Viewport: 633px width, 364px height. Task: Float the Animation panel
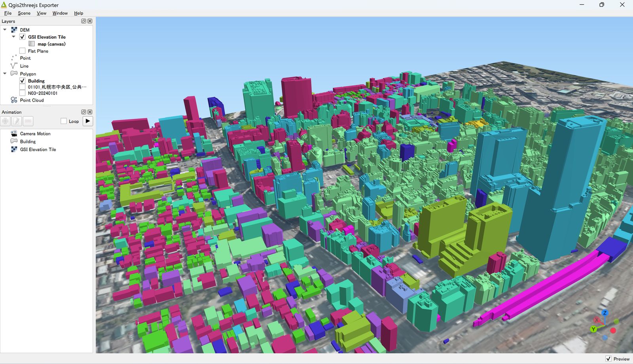click(x=84, y=112)
